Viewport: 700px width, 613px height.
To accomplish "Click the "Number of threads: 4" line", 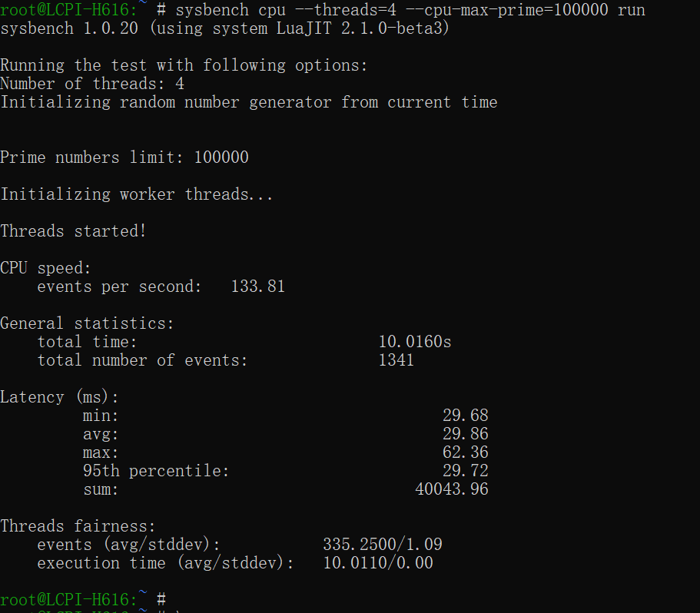I will pos(92,84).
